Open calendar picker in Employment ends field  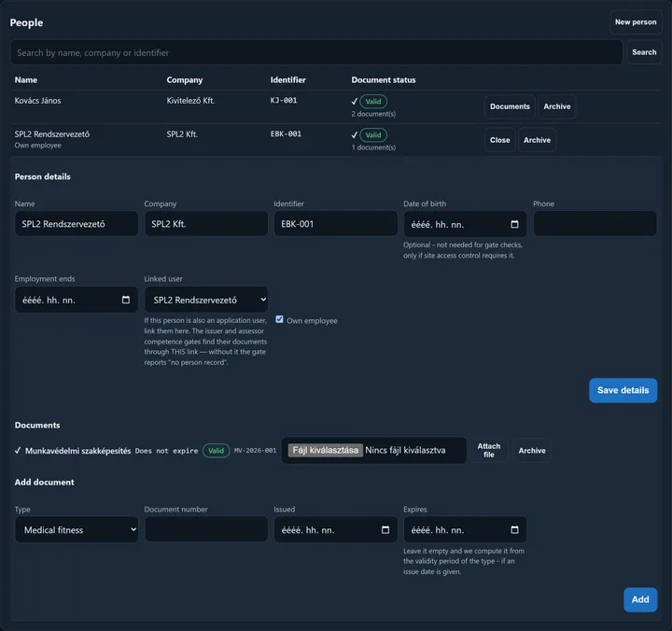click(126, 300)
